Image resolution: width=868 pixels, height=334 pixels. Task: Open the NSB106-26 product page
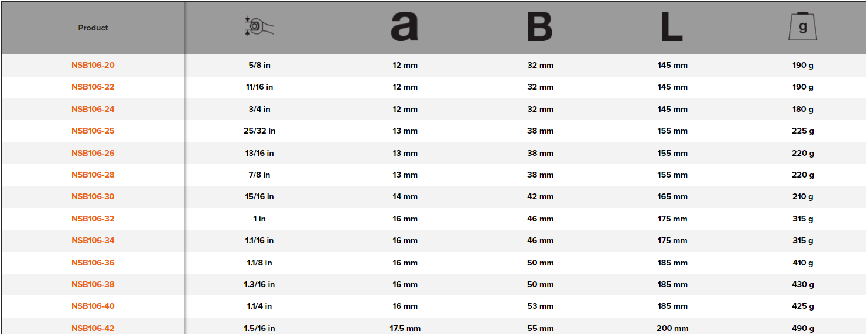[x=93, y=153]
